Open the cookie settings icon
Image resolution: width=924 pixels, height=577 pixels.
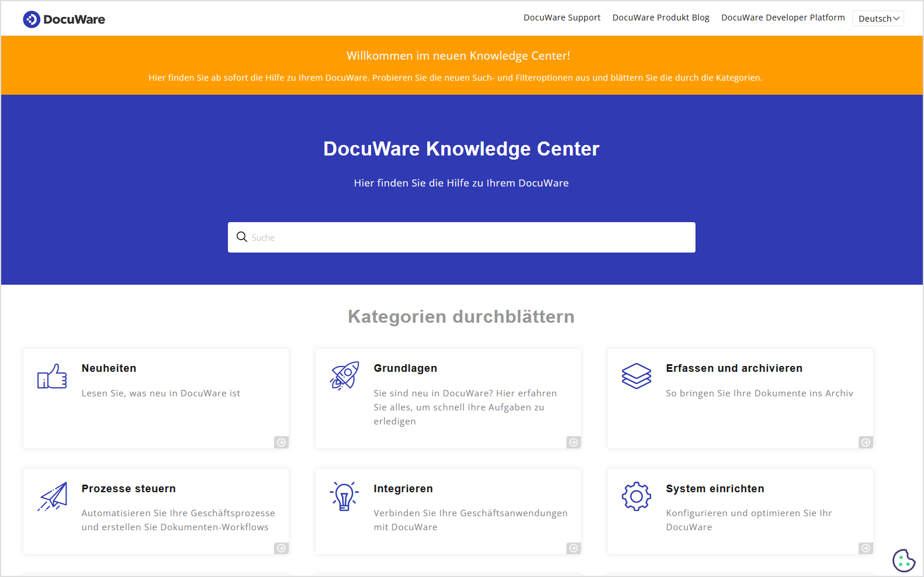[904, 561]
